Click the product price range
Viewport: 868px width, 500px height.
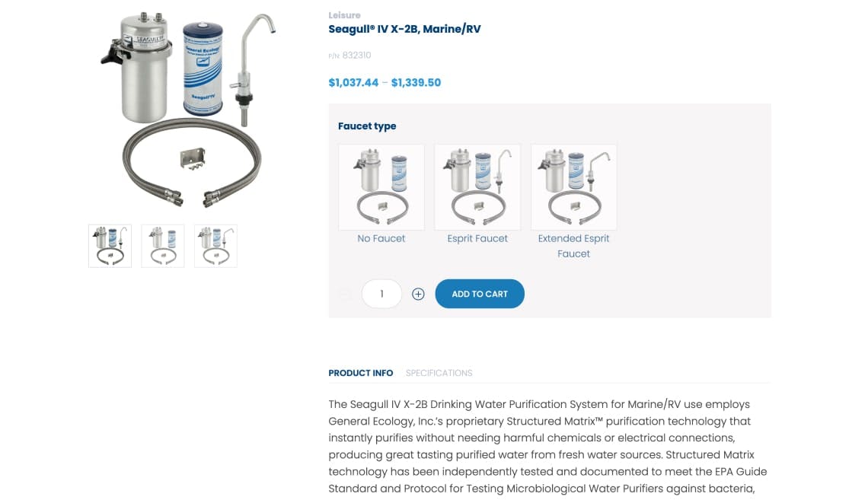(385, 82)
